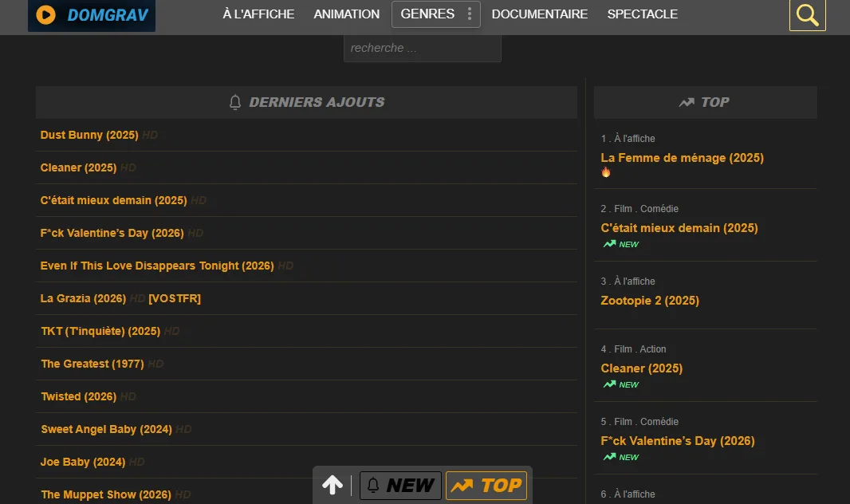Go to the ANIMATION section
850x504 pixels.
point(346,14)
